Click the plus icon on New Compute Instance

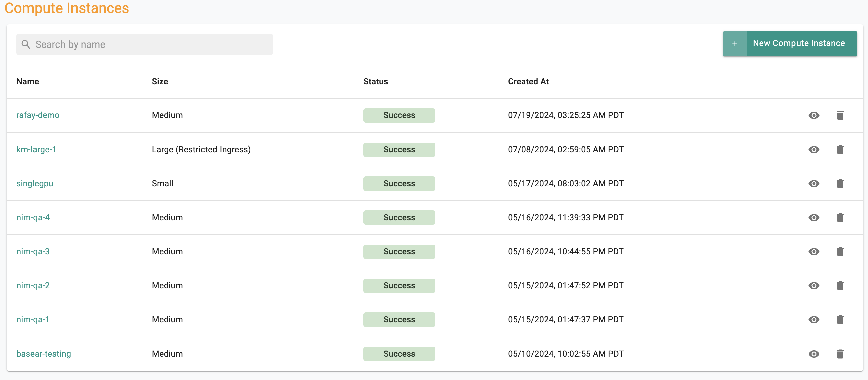(735, 44)
